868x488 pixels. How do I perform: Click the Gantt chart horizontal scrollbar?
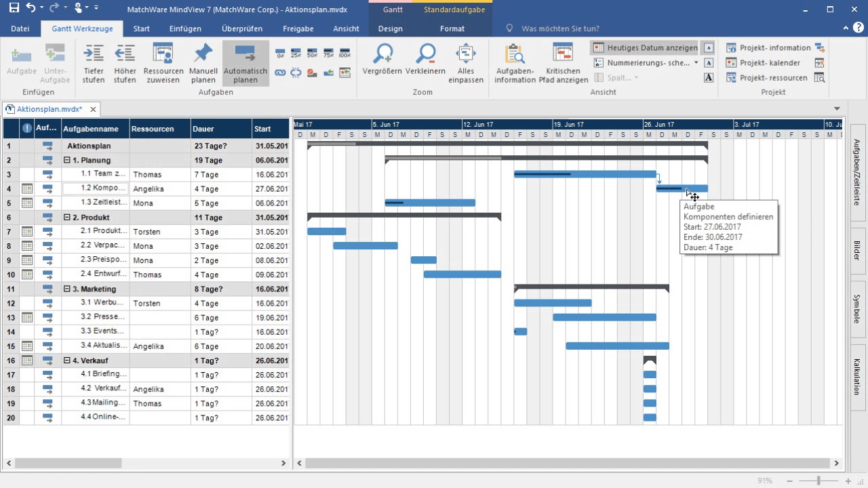click(x=567, y=464)
